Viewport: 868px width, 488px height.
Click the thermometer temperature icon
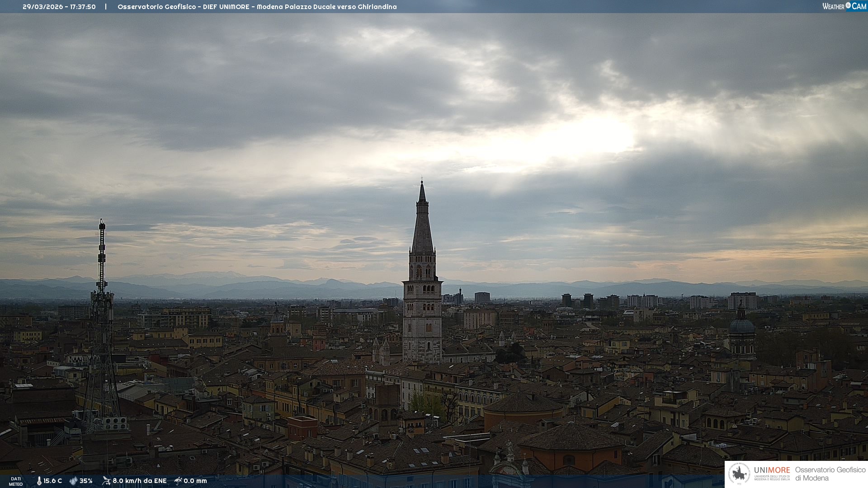(39, 481)
